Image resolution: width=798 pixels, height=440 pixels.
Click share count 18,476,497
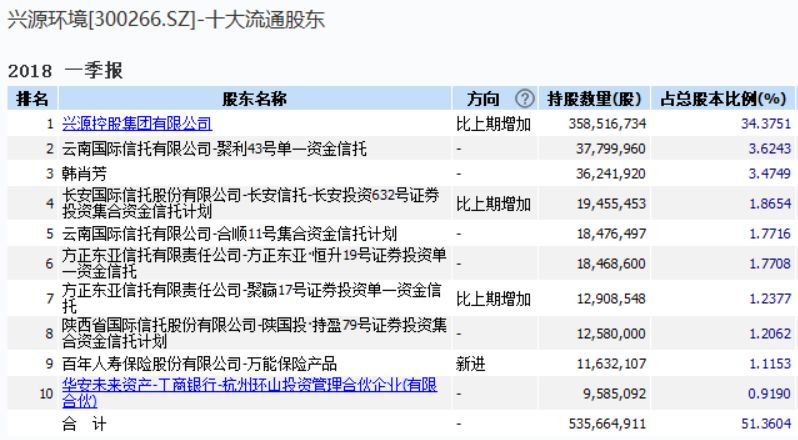(611, 233)
